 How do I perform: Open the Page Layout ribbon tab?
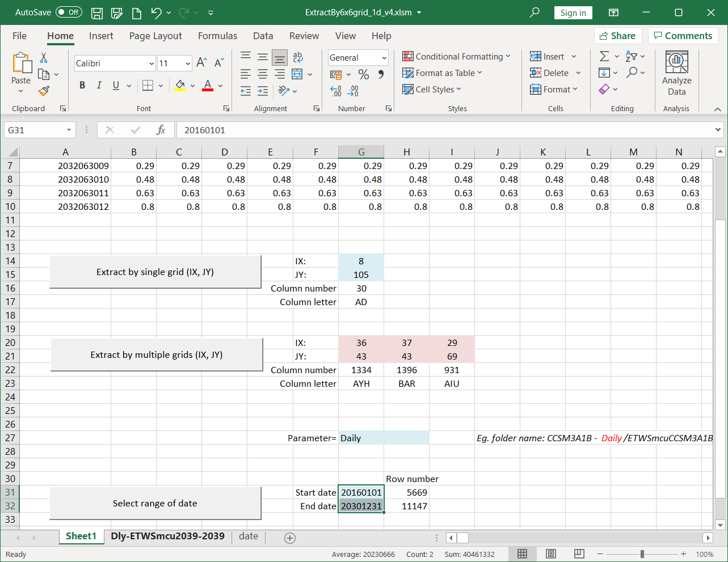(155, 36)
